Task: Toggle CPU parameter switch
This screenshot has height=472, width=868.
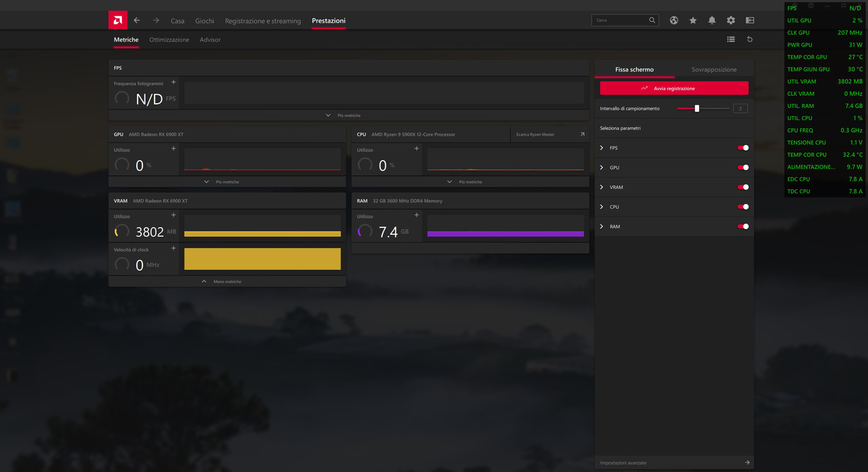Action: (x=743, y=207)
